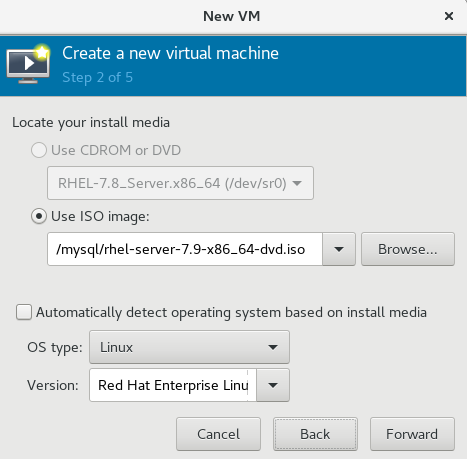467x459 pixels.
Task: Click the Version text field Red Hat Enterprise
Action: pyautogui.click(x=173, y=385)
